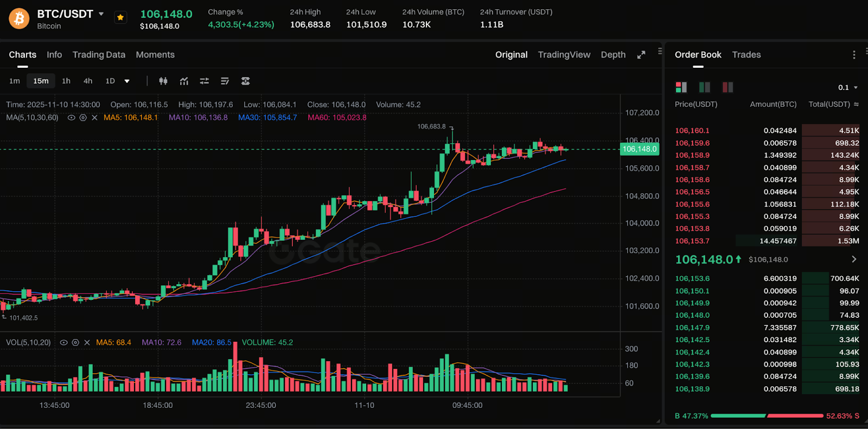
Task: Toggle VOL indicator visibility eye
Action: click(63, 343)
